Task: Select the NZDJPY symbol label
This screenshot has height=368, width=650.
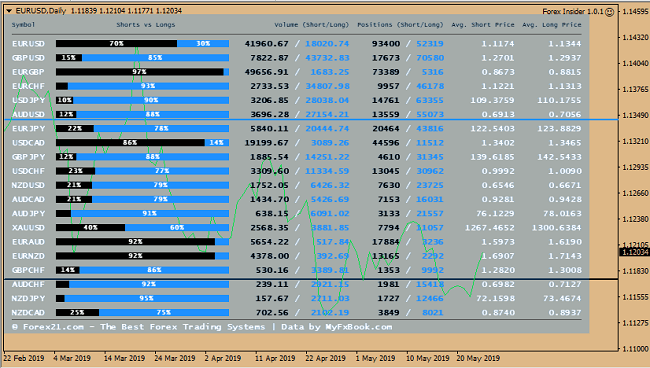Action: [x=28, y=298]
